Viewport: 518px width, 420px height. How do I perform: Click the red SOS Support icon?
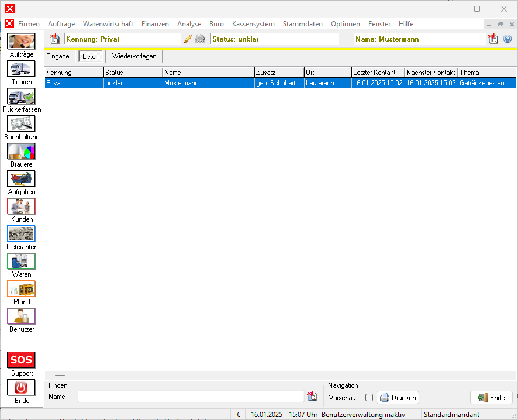click(21, 360)
